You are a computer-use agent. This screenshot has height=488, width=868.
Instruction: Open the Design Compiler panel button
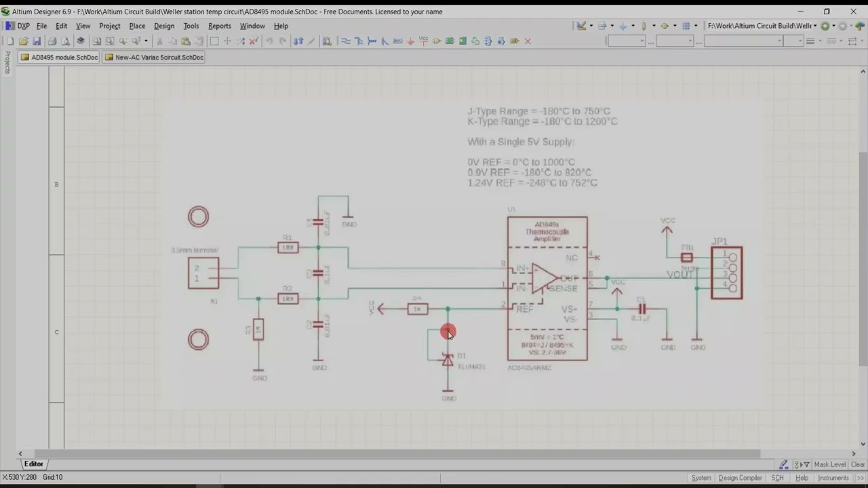coord(741,478)
